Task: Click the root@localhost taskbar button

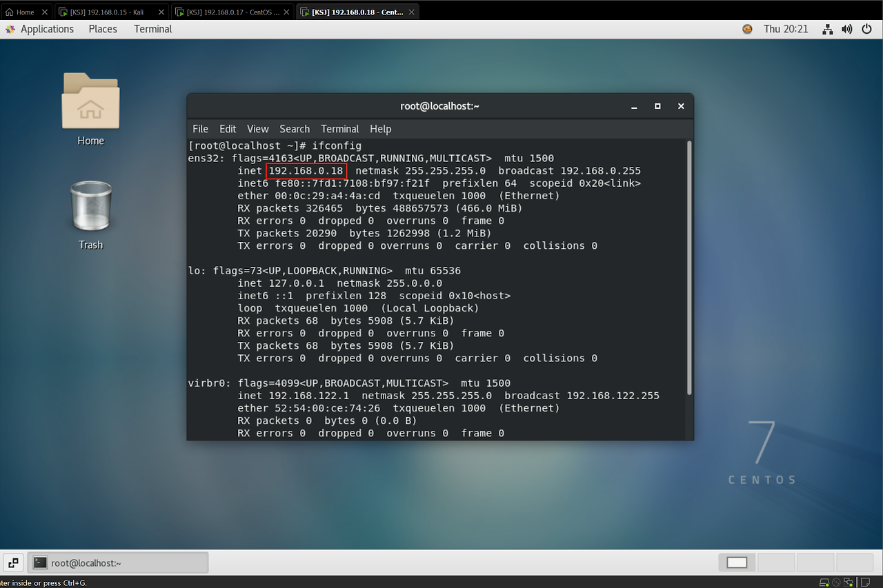Action: coord(118,562)
